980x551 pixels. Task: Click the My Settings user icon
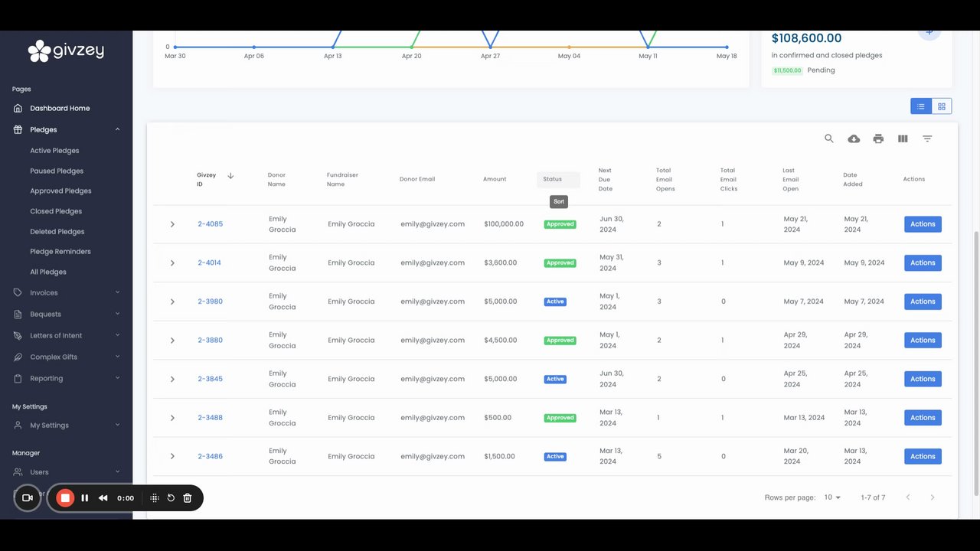18,425
